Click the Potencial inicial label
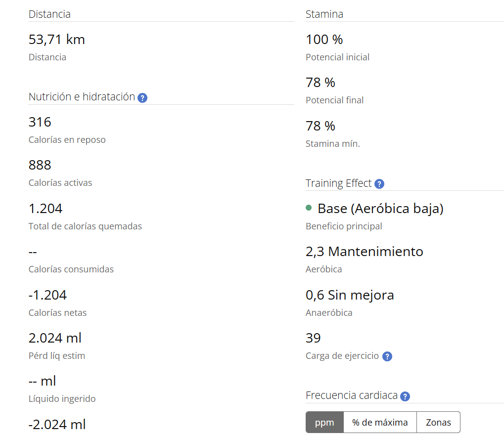This screenshot has height=436, width=504. [x=337, y=57]
